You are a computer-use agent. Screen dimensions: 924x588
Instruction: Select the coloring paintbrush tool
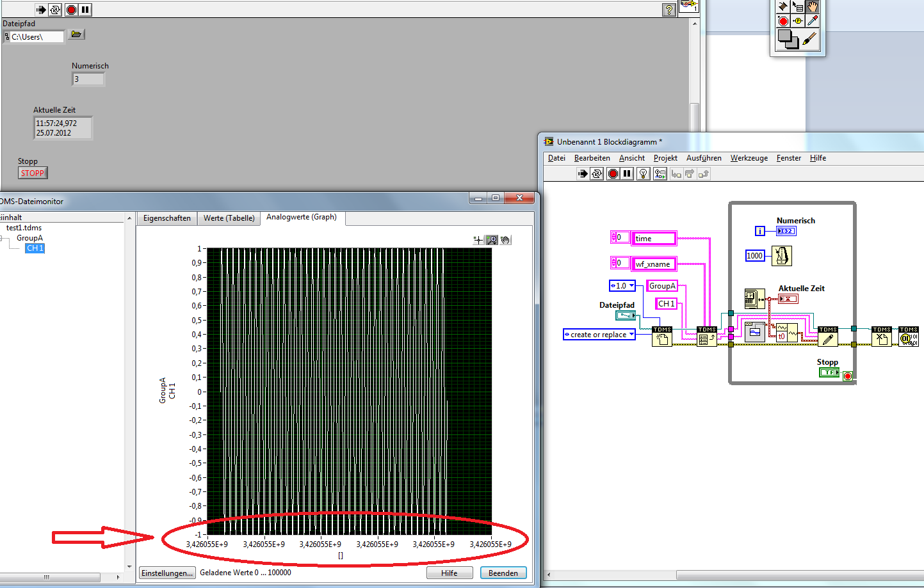[x=810, y=40]
